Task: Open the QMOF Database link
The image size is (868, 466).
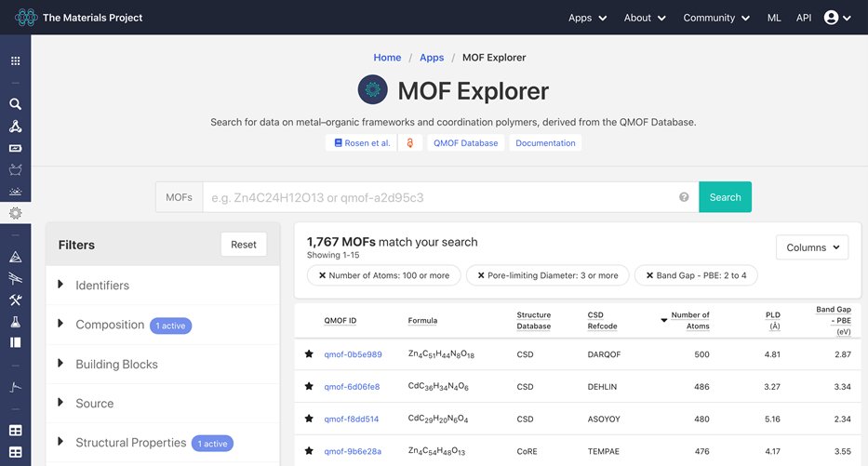Action: 465,143
